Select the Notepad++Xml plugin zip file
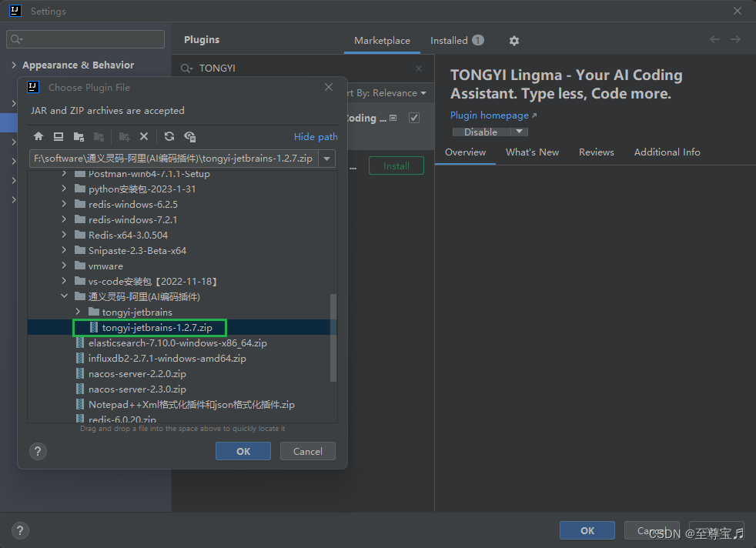 pos(191,405)
